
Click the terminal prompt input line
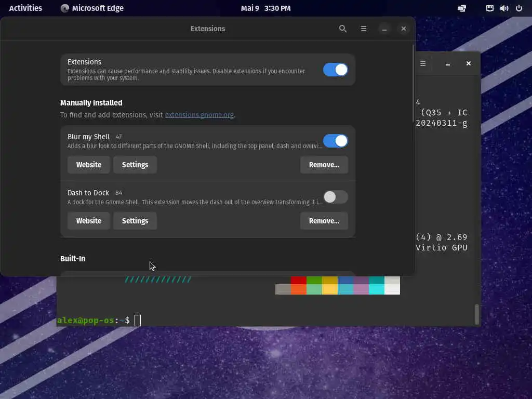137,320
